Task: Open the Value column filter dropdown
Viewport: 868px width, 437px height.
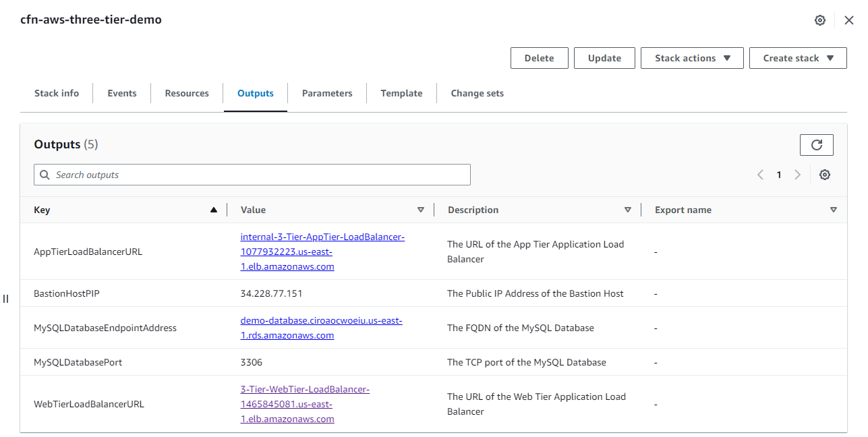Action: [421, 209]
